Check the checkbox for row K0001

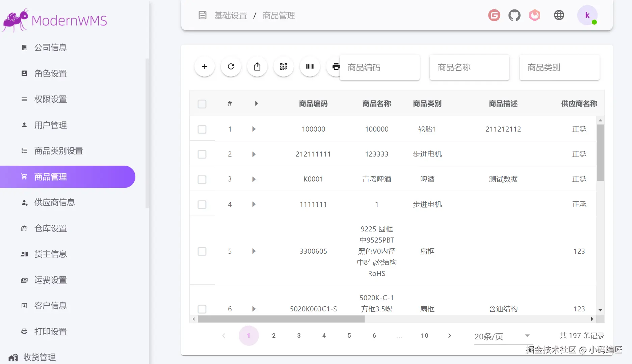tap(202, 179)
